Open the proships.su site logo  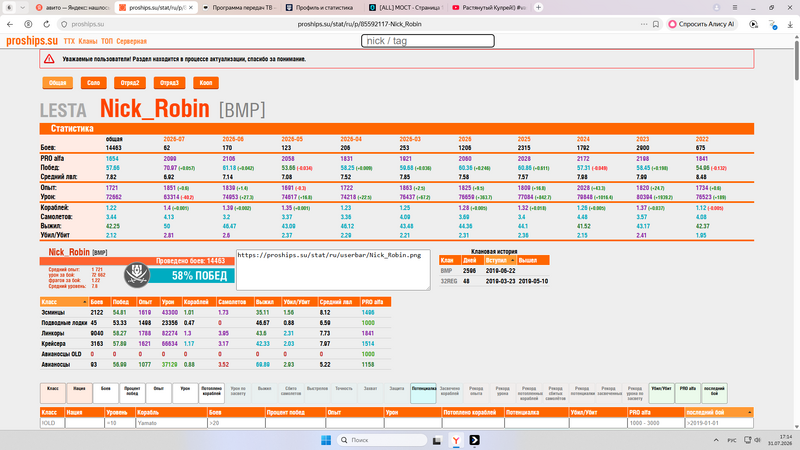coord(32,41)
